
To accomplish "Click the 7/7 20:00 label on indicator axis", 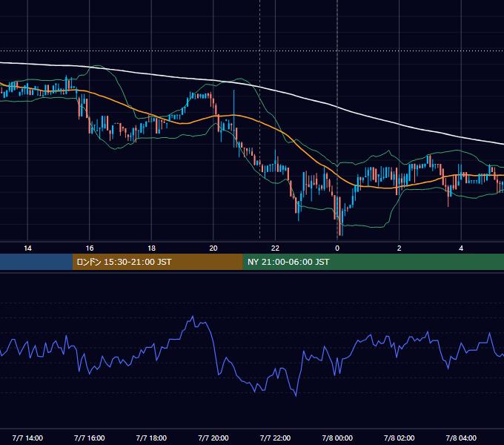I will click(x=213, y=438).
